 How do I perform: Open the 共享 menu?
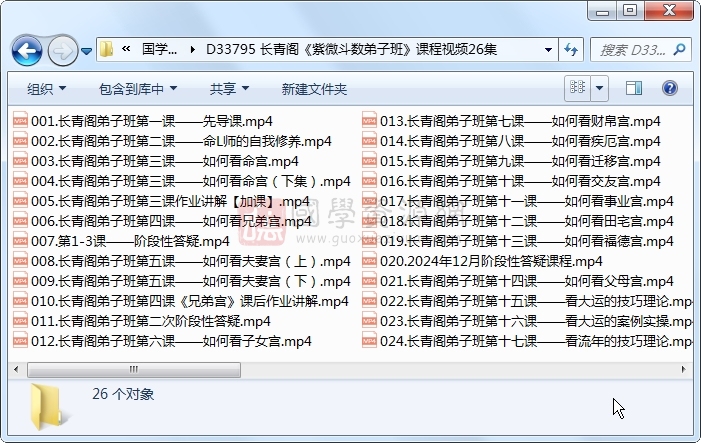tap(229, 89)
